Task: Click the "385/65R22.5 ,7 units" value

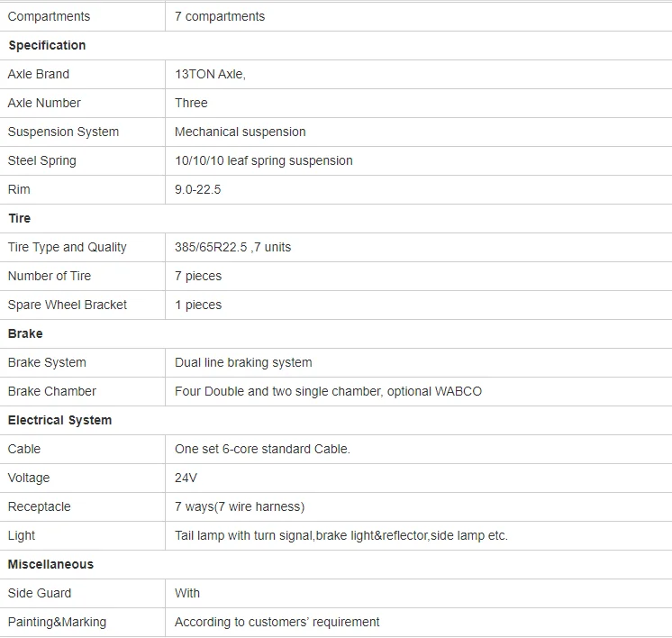Action: click(x=232, y=247)
